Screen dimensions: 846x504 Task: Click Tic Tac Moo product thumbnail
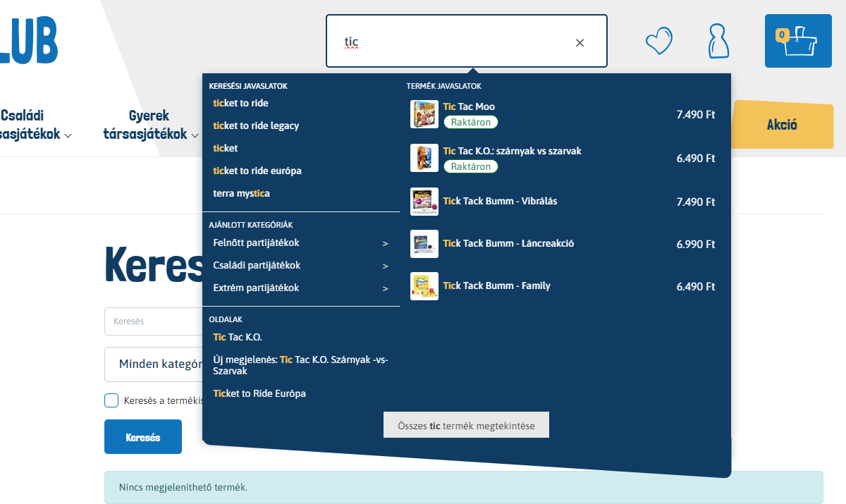pos(424,114)
